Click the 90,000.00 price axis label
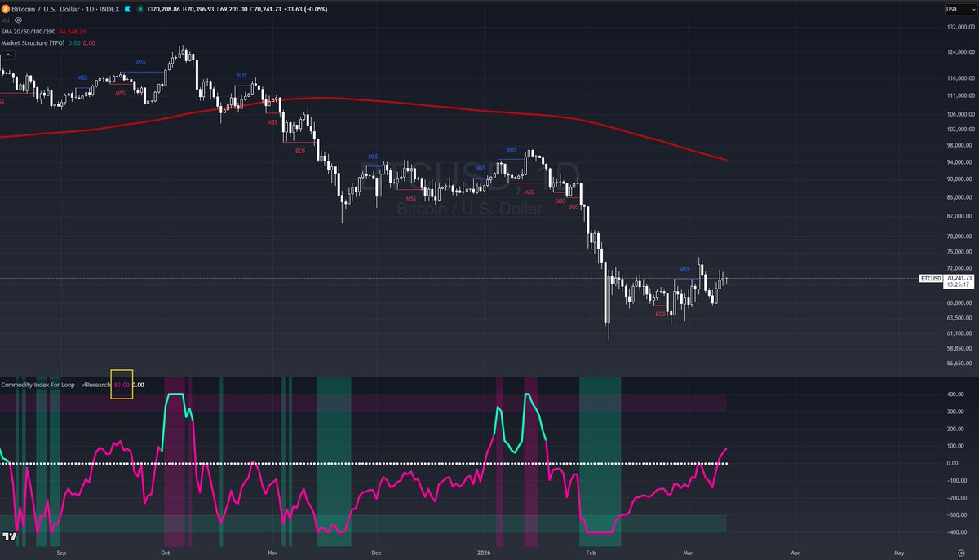Screen dimensions: 979x560 click(x=961, y=179)
